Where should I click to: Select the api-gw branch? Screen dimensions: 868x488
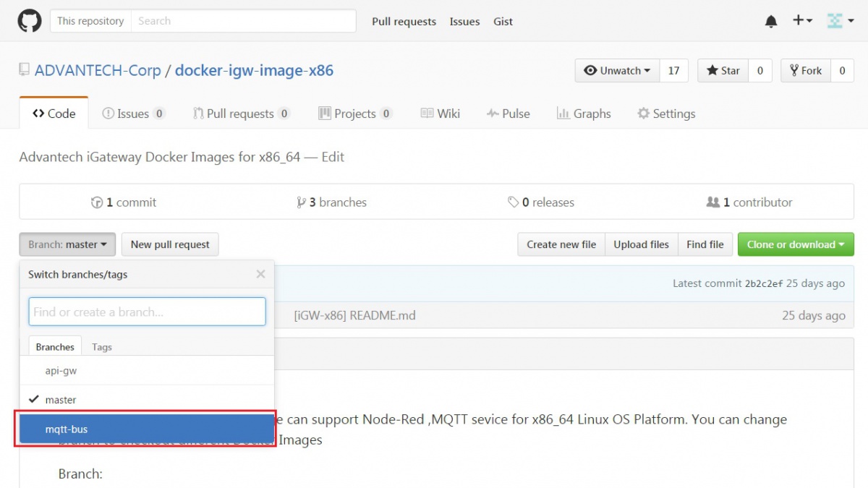146,370
